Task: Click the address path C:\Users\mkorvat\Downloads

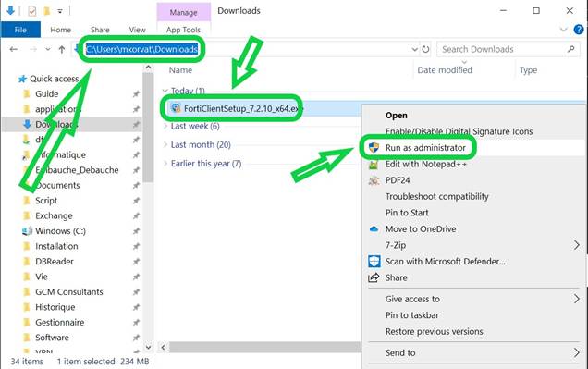Action: [141, 49]
